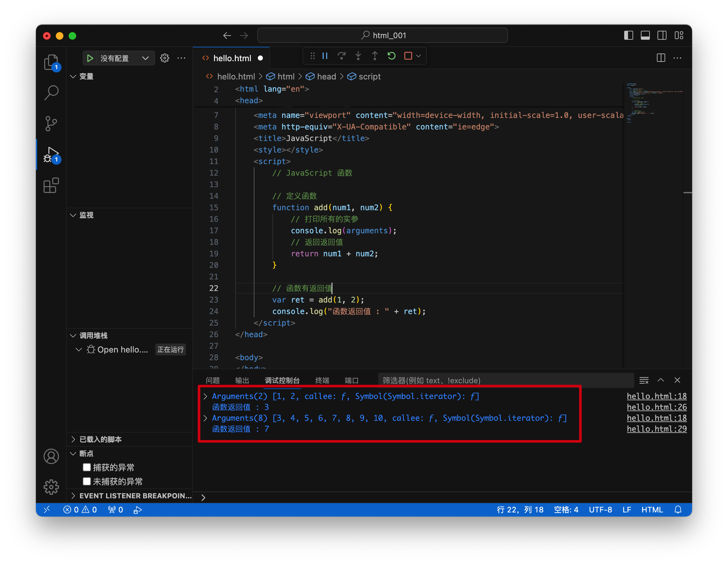Image resolution: width=728 pixels, height=564 pixels.
Task: Open launch.json with the gear icon
Action: coord(165,58)
